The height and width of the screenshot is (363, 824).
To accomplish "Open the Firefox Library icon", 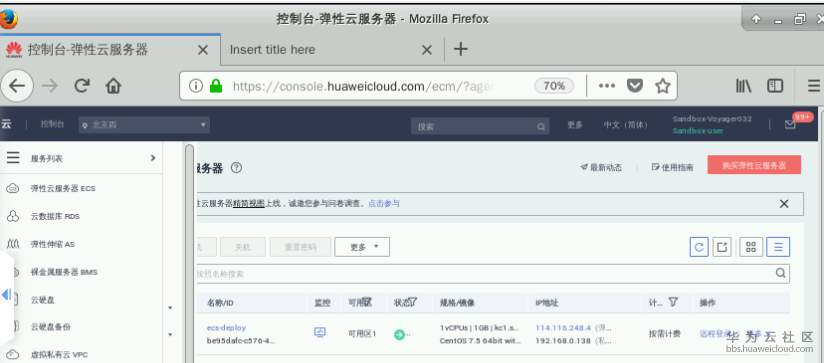I will click(x=743, y=86).
